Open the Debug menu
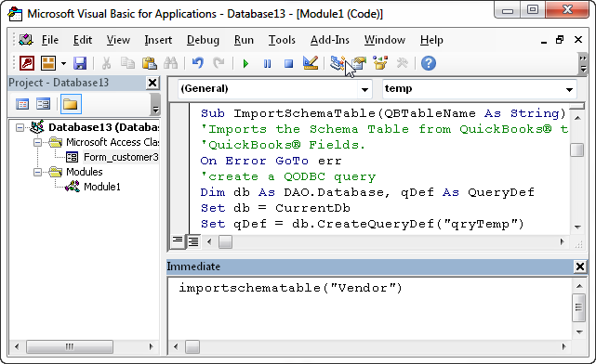The width and height of the screenshot is (596, 364). pyautogui.click(x=203, y=40)
